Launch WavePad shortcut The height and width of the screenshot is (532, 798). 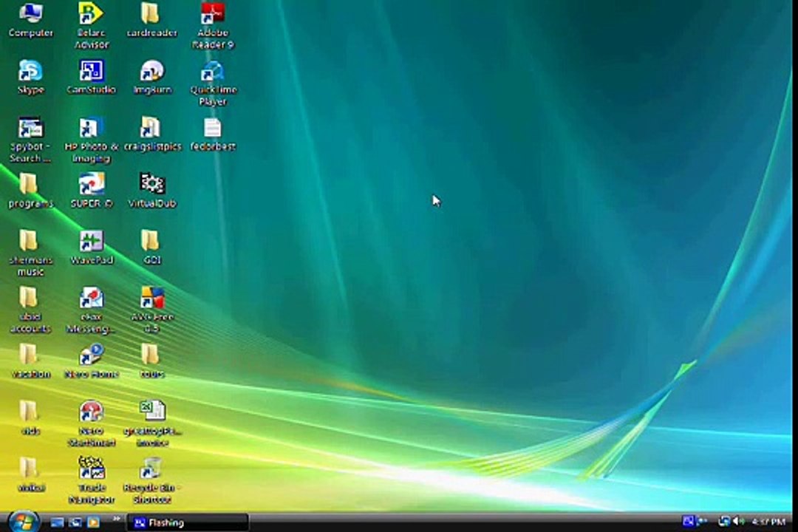point(91,248)
